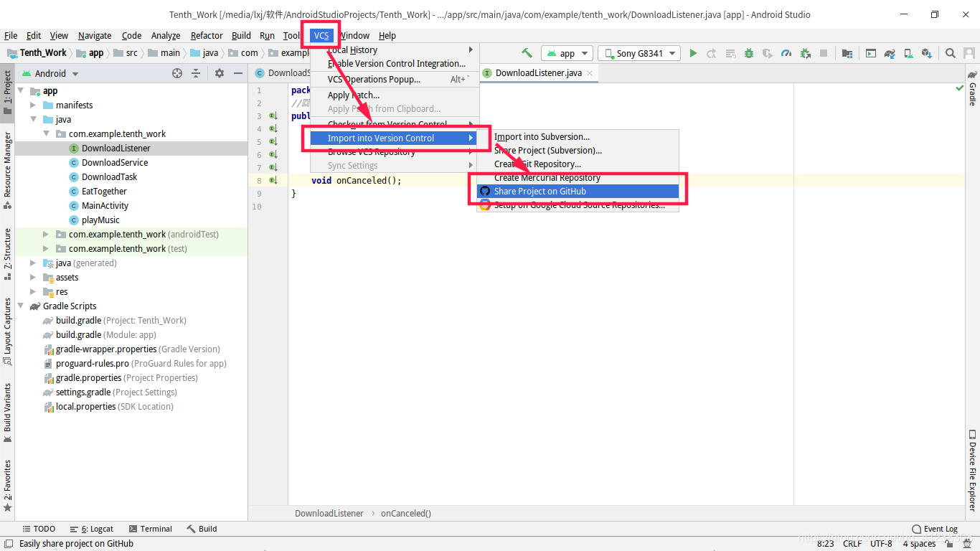
Task: Open the Profiler gauge icon
Action: pyautogui.click(x=786, y=53)
